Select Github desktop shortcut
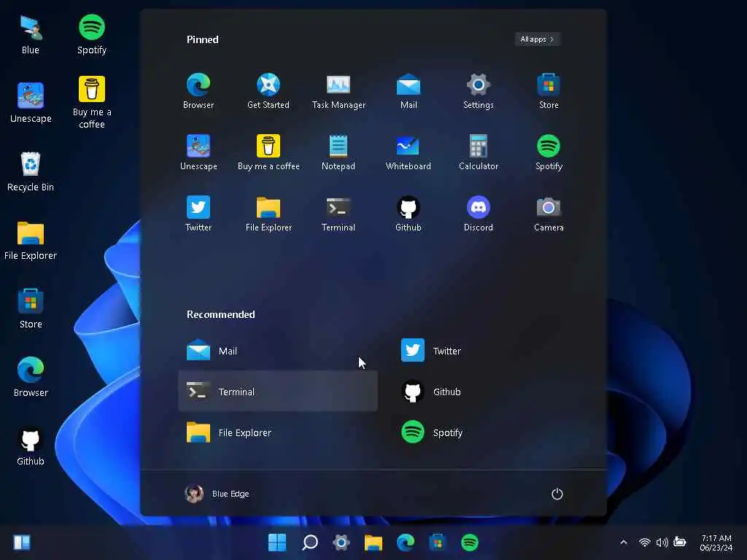Screen dimensions: 747x560 click(x=31, y=446)
